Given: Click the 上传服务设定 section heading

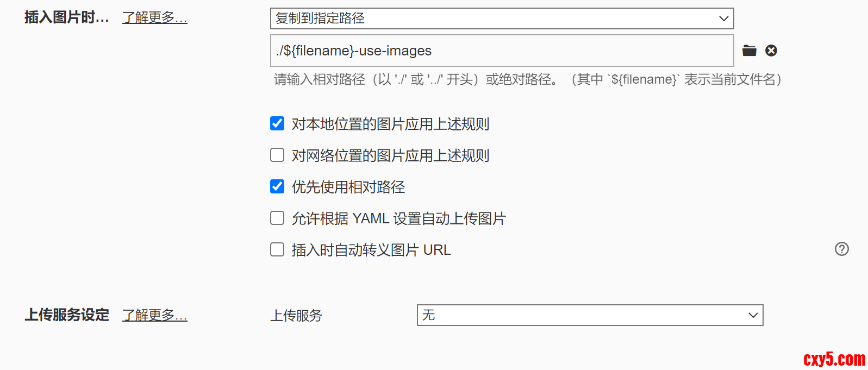Looking at the screenshot, I should click(x=67, y=315).
